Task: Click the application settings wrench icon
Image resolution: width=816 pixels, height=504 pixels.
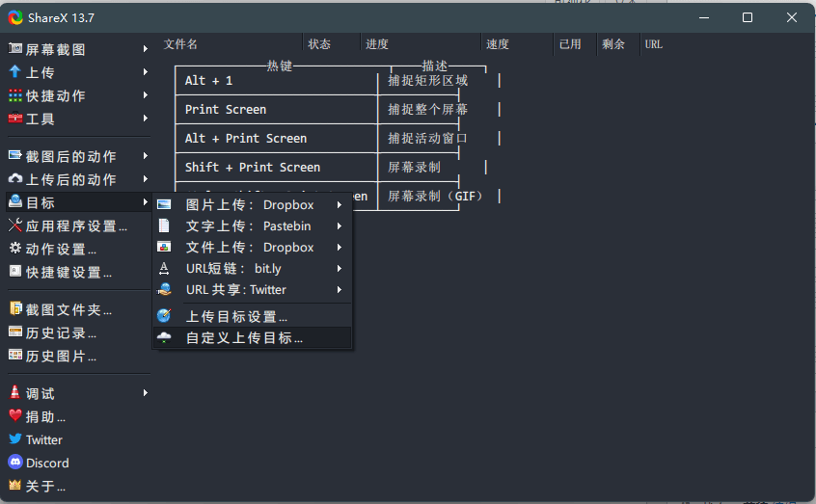Action: [x=15, y=225]
